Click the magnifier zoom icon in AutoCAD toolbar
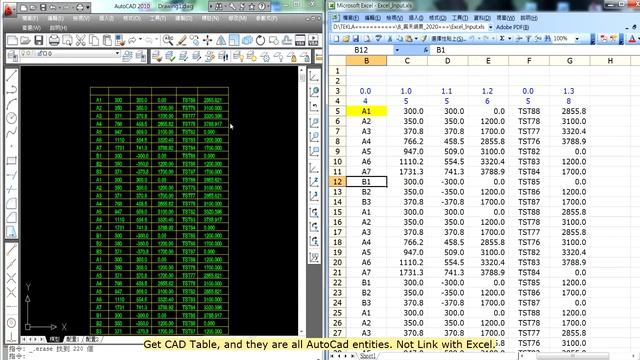 pos(168,40)
